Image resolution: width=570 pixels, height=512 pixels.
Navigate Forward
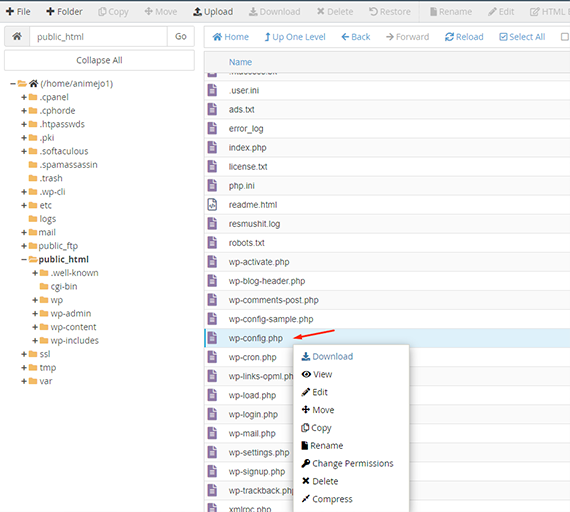pos(407,37)
